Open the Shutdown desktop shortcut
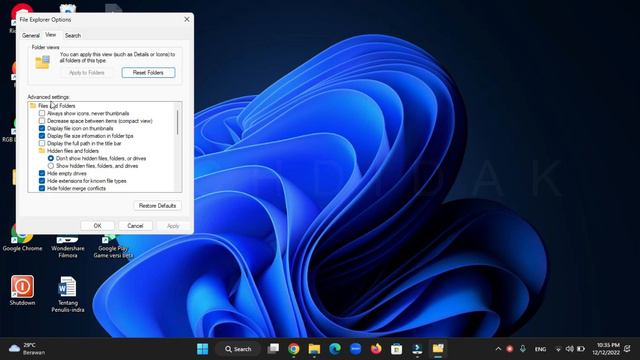Image resolution: width=640 pixels, height=360 pixels. pos(22,290)
